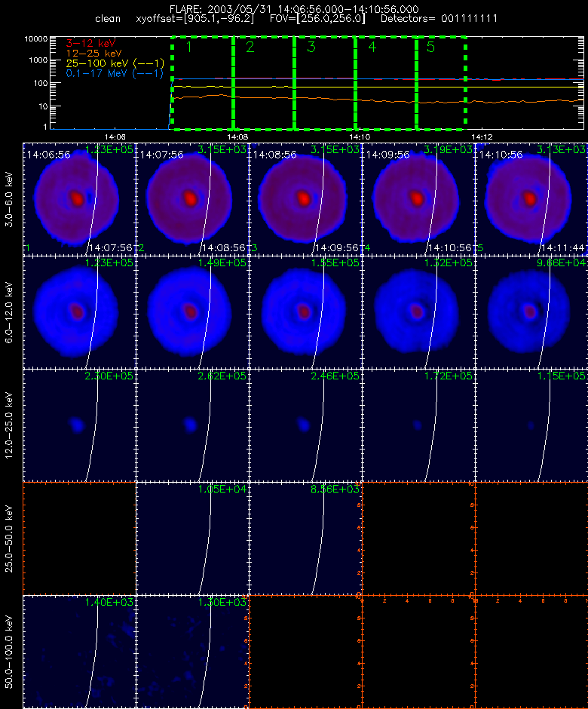
Task: Click the 12.0-25.0 keV row label
Action: 9,425
